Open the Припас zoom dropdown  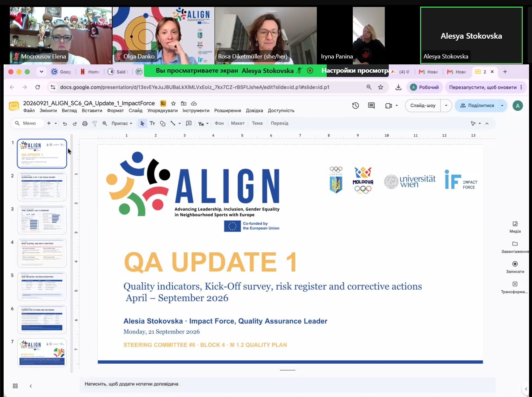click(122, 124)
